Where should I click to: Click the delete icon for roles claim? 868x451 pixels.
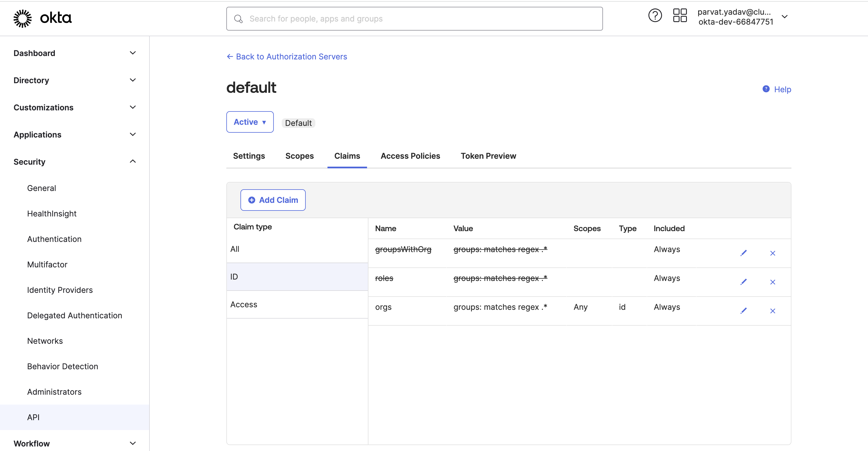tap(773, 282)
